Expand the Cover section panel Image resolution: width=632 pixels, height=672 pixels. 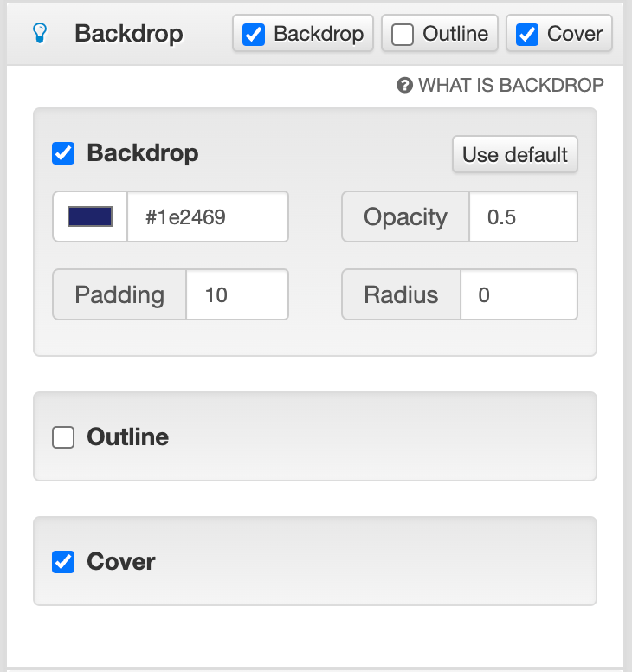coord(346,562)
